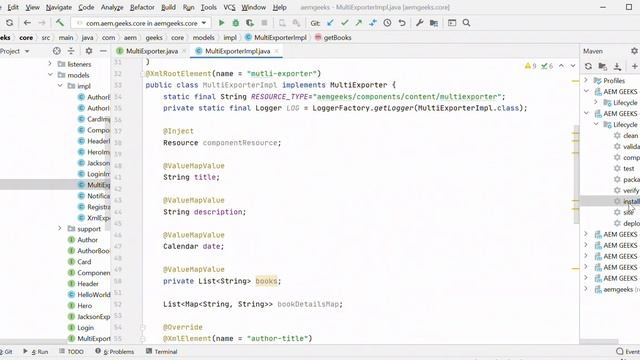Add Maven project with plus icon
The image size is (640, 360).
pos(634,66)
